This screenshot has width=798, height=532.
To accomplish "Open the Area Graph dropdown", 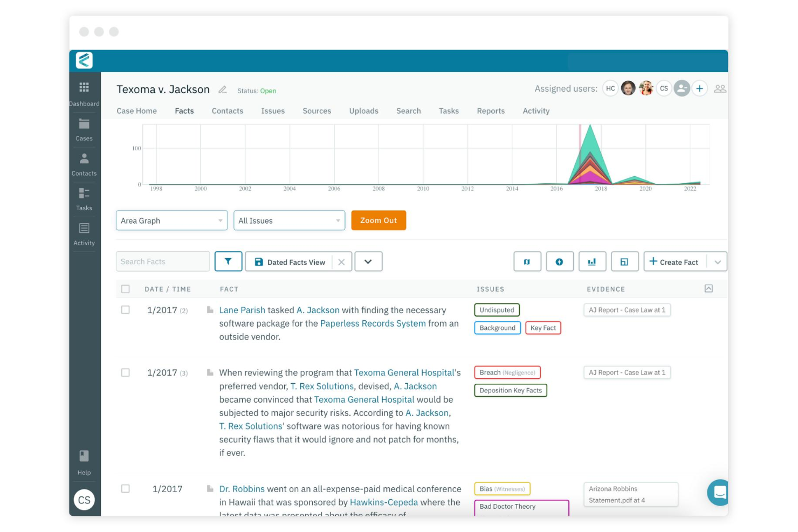I will (171, 220).
